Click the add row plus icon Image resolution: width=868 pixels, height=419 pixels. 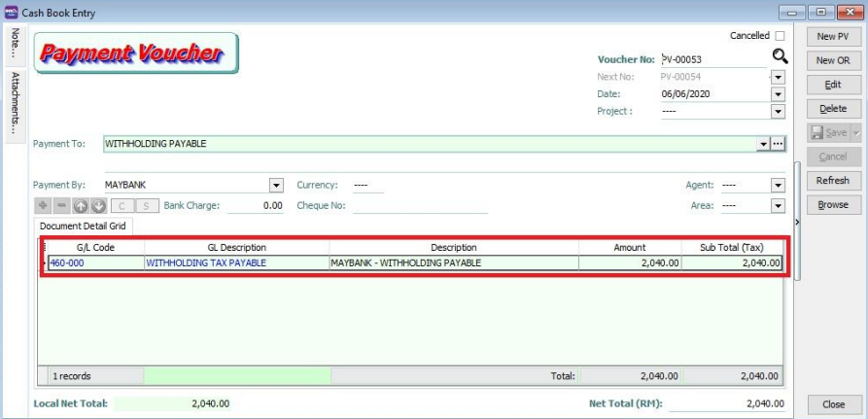[44, 206]
